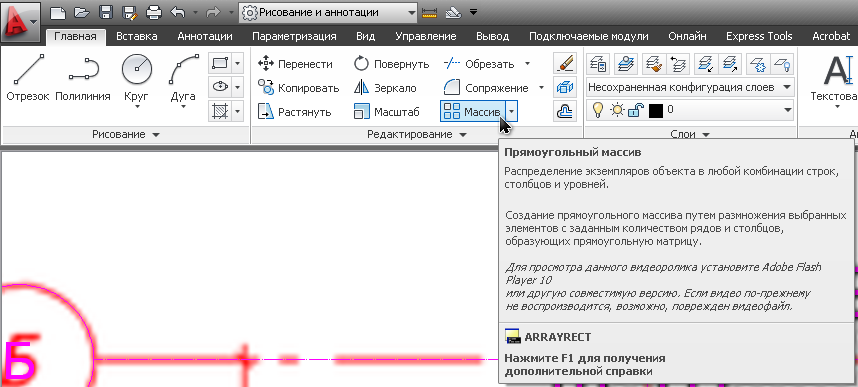Expand the Сопряжение flyout arrow
This screenshot has width=858, height=387.
pos(541,87)
